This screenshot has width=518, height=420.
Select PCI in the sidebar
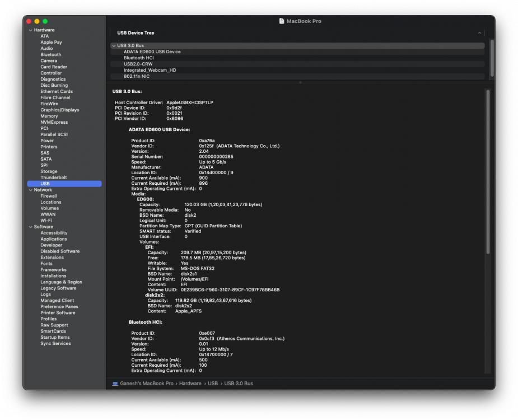pyautogui.click(x=44, y=129)
